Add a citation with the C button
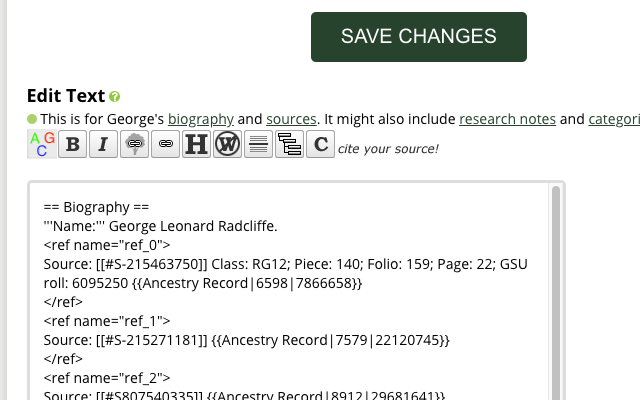 point(320,144)
